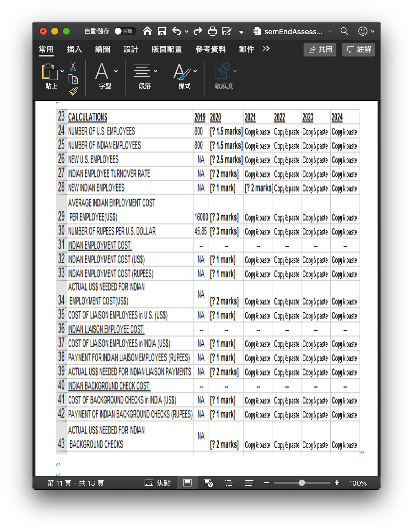Switch to the 繪圖 tab
The width and height of the screenshot is (413, 532).
(103, 50)
